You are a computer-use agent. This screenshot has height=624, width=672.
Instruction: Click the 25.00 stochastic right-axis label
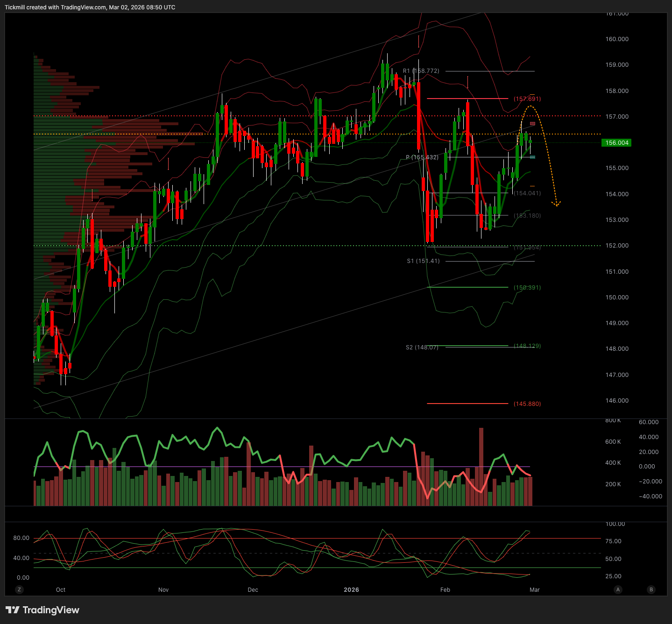[613, 576]
